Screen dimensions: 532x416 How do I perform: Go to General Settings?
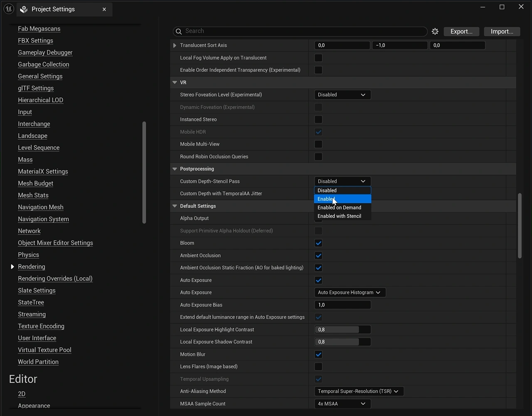(x=40, y=76)
